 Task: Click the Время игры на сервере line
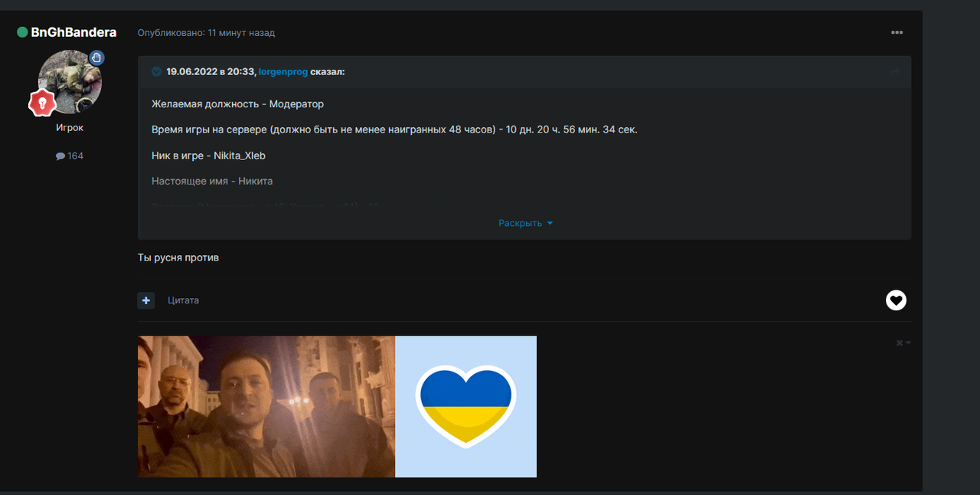pyautogui.click(x=394, y=129)
